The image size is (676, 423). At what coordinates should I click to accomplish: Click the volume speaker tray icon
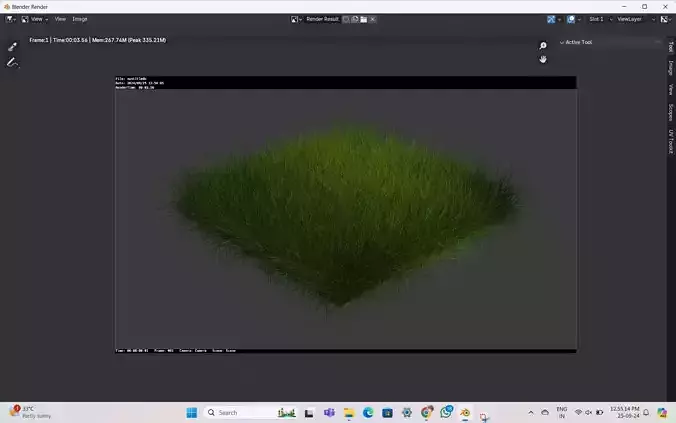point(588,413)
